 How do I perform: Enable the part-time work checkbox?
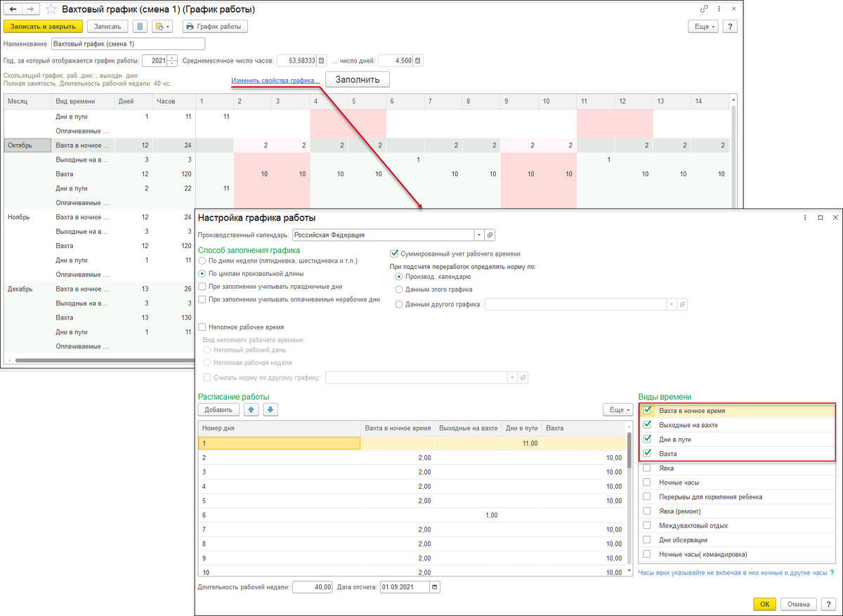coord(202,327)
